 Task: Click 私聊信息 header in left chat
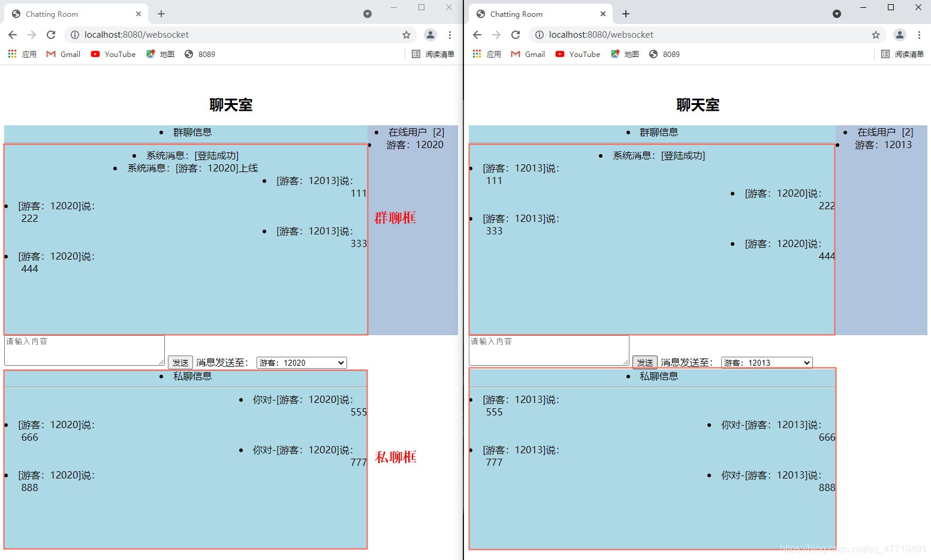tap(192, 377)
